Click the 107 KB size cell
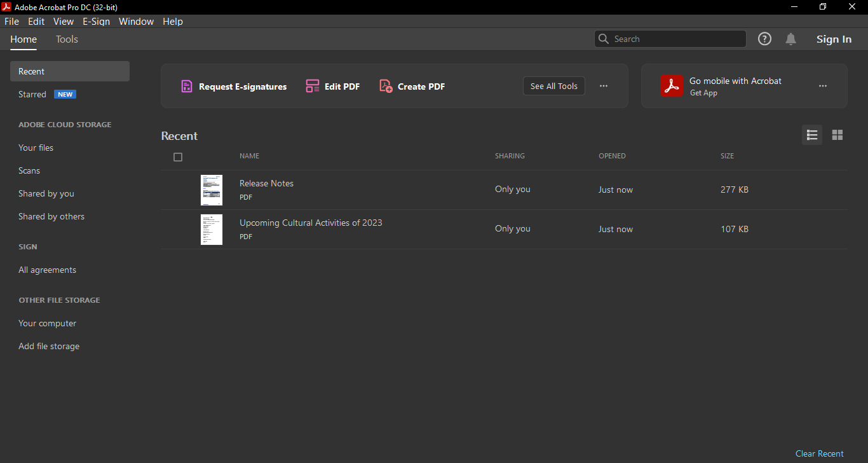Viewport: 868px width, 463px height. (735, 229)
